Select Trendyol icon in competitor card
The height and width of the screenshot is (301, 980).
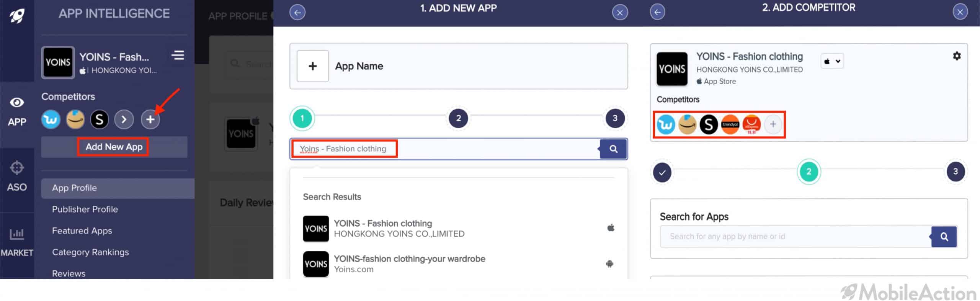tap(730, 124)
